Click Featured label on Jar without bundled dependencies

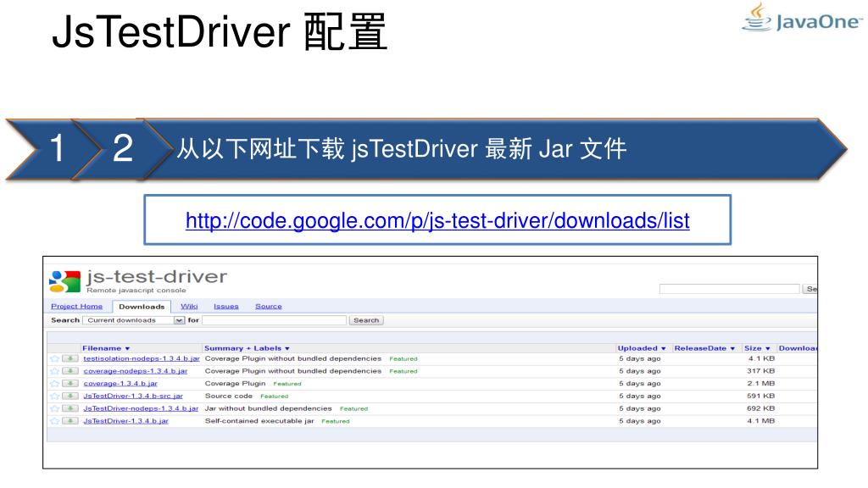point(353,409)
